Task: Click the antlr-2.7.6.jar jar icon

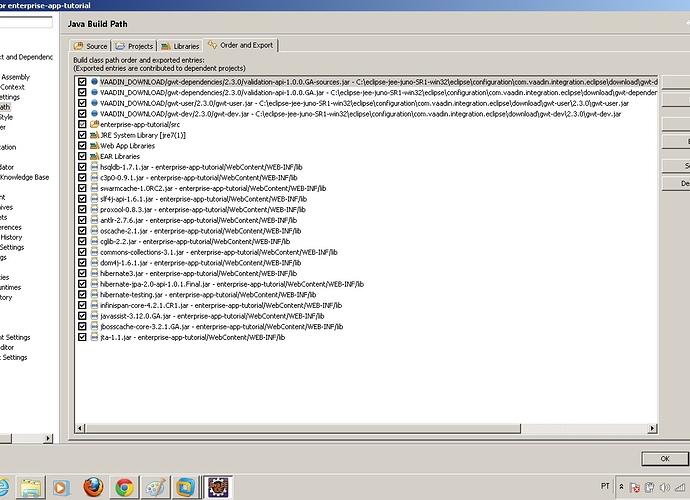Action: (94, 220)
